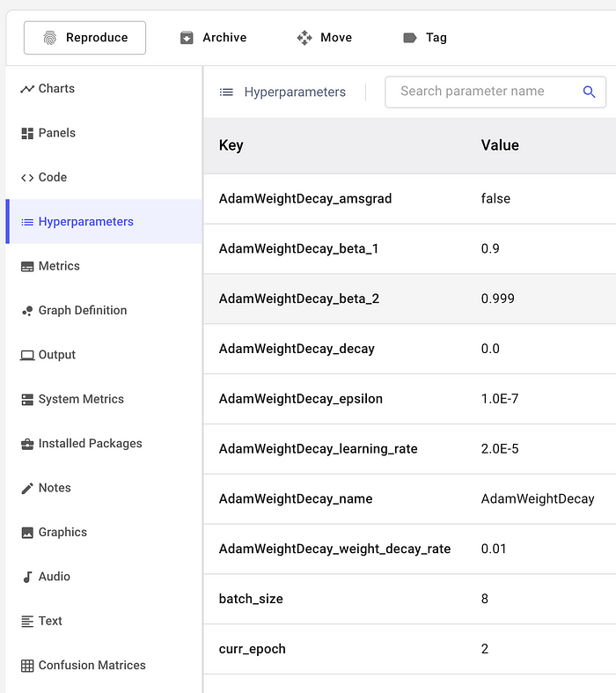Click the Charts line-graph icon

coord(27,89)
